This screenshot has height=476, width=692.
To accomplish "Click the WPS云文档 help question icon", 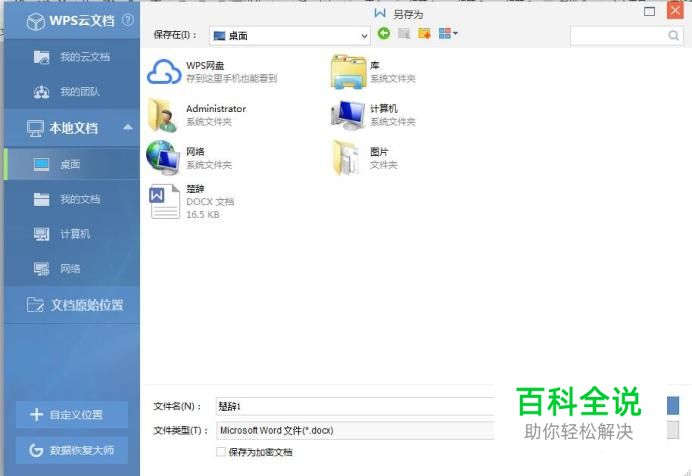I will [128, 20].
